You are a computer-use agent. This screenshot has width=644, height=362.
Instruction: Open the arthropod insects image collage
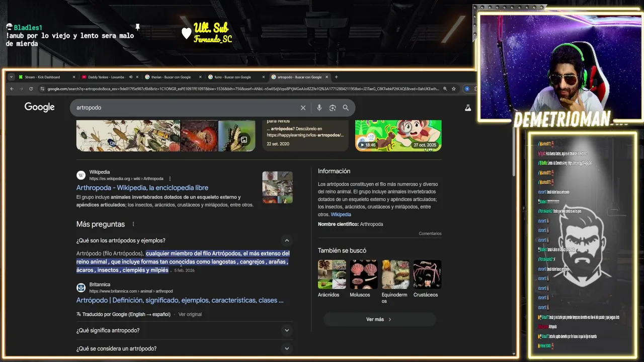(x=128, y=135)
